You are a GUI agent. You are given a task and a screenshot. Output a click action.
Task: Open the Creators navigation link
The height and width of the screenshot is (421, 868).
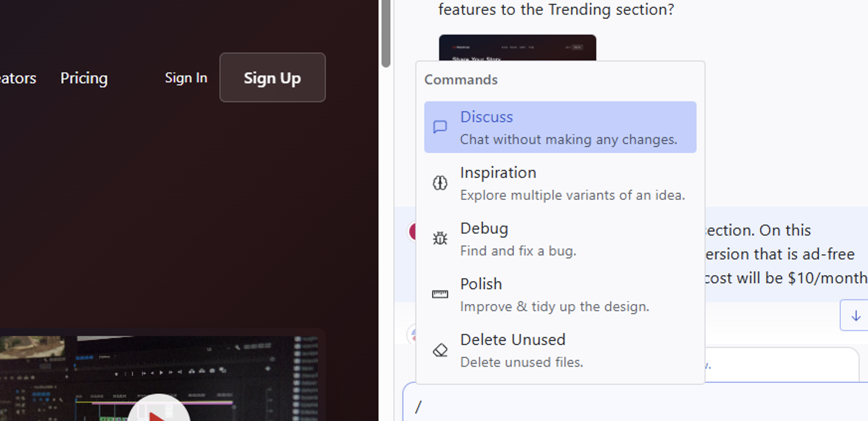(x=17, y=78)
